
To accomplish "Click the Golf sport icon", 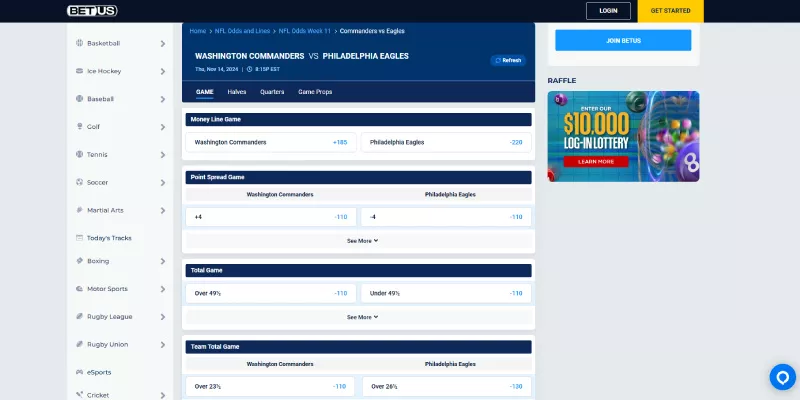I will point(79,127).
